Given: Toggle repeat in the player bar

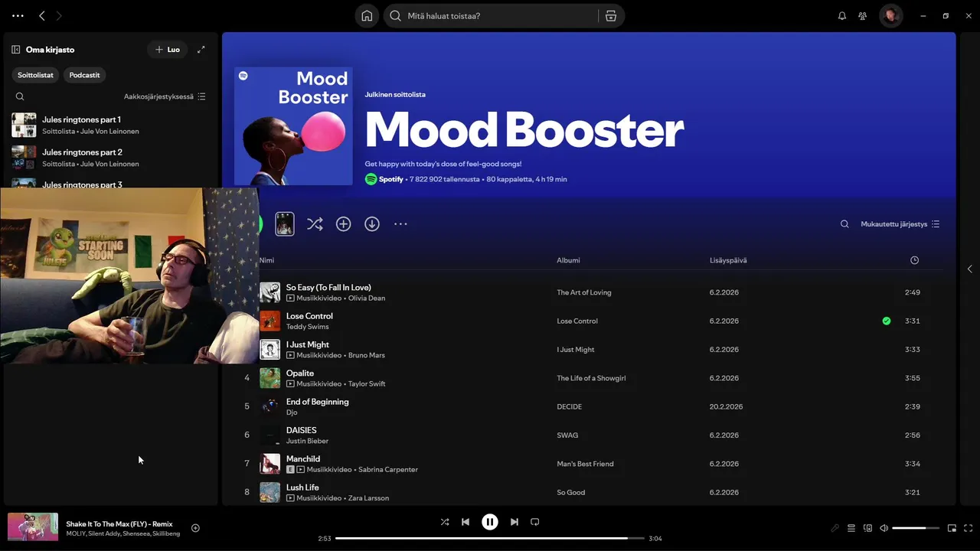Looking at the screenshot, I should coord(535,522).
